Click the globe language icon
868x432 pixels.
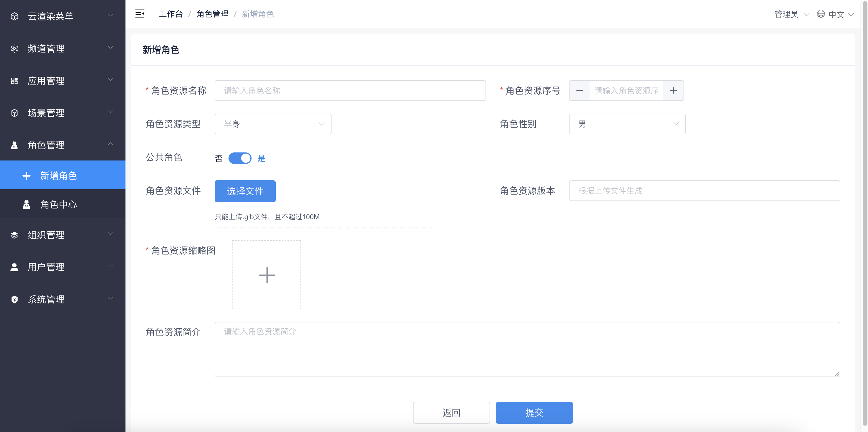tap(821, 14)
